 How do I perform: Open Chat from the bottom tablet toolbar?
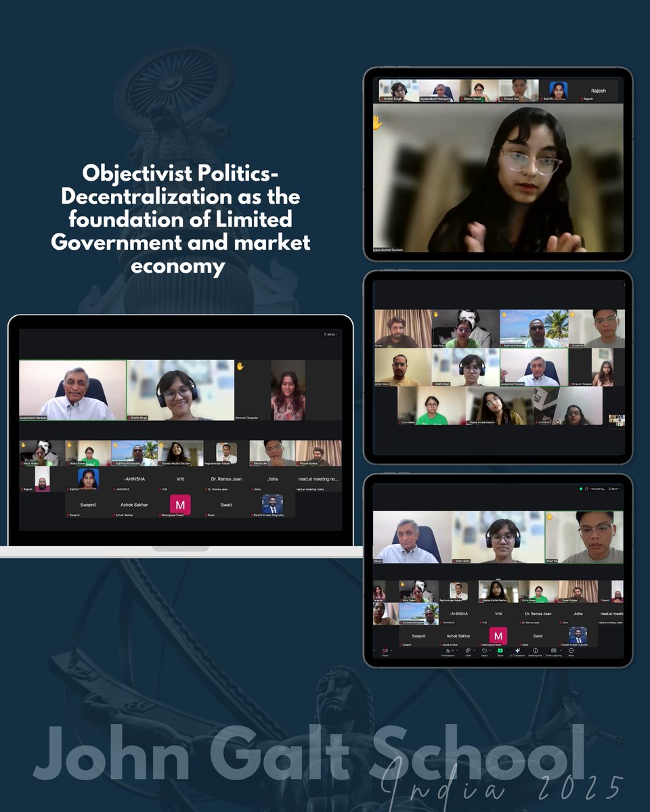tap(468, 651)
